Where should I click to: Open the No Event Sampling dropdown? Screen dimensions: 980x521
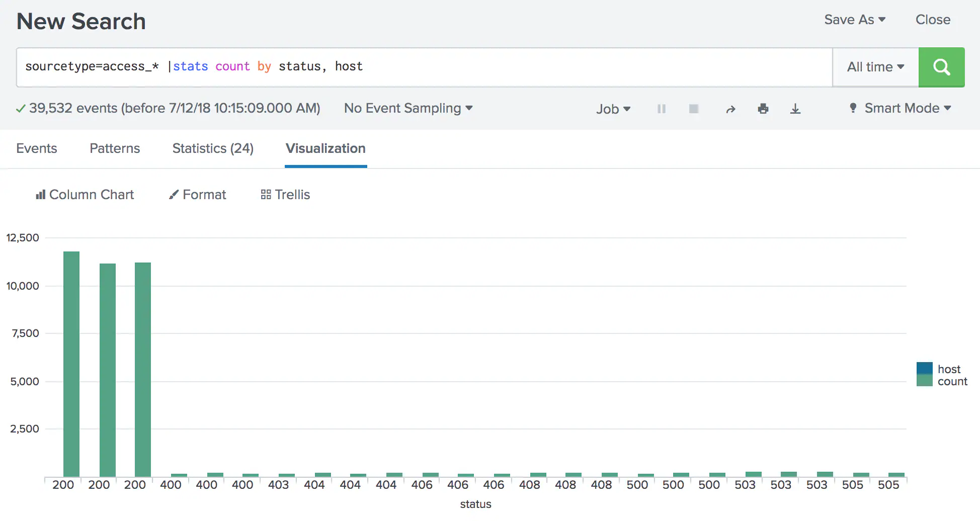click(408, 108)
